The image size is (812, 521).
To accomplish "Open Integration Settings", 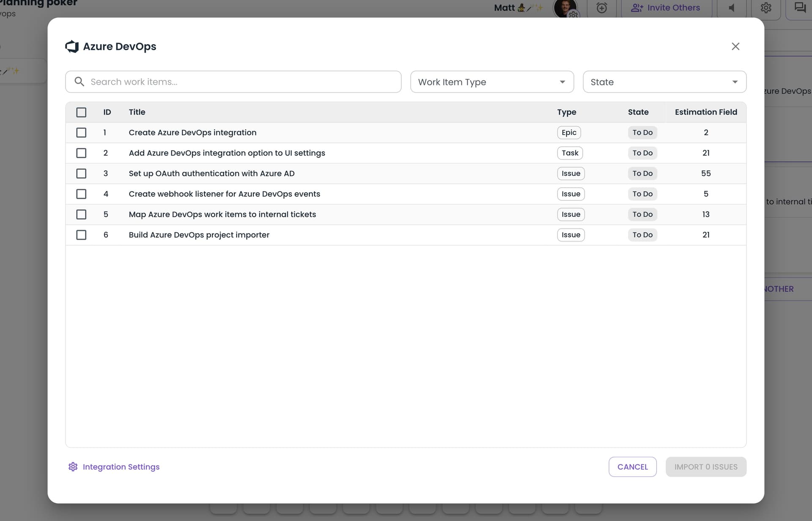I will [121, 466].
